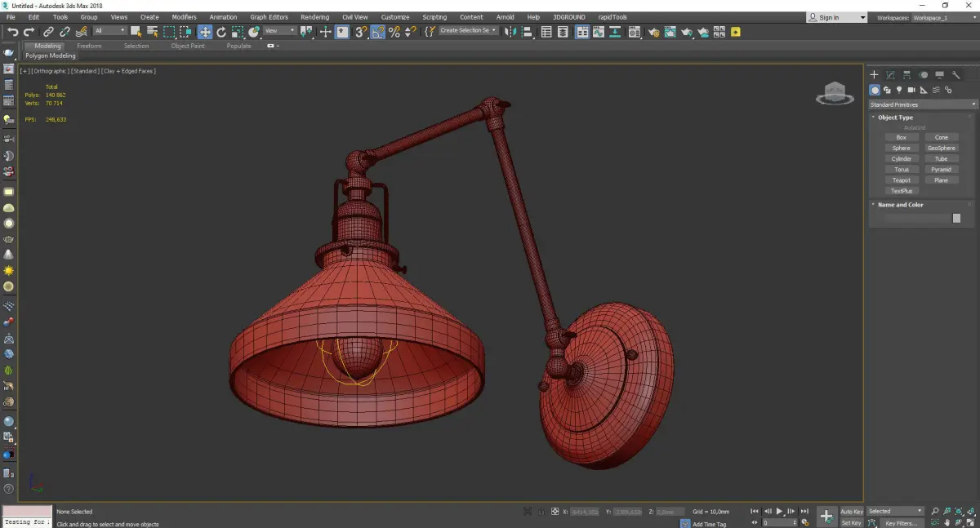Toggle Auto Key animation mode

pyautogui.click(x=852, y=512)
